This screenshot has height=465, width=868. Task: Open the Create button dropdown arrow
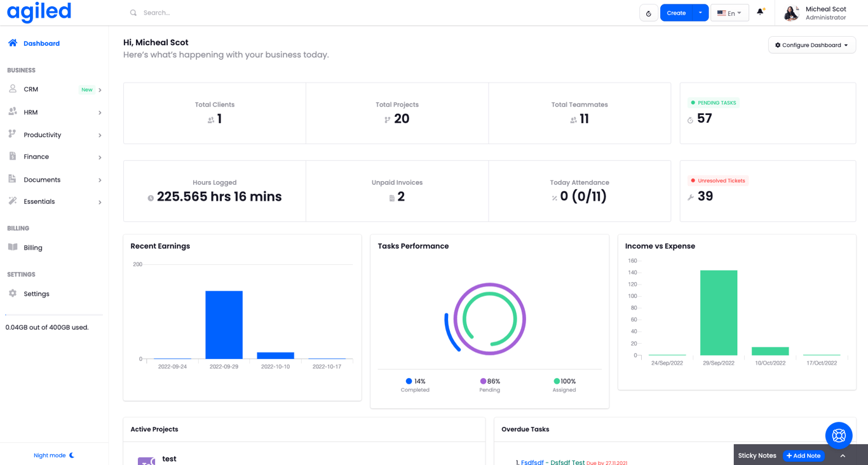[700, 13]
